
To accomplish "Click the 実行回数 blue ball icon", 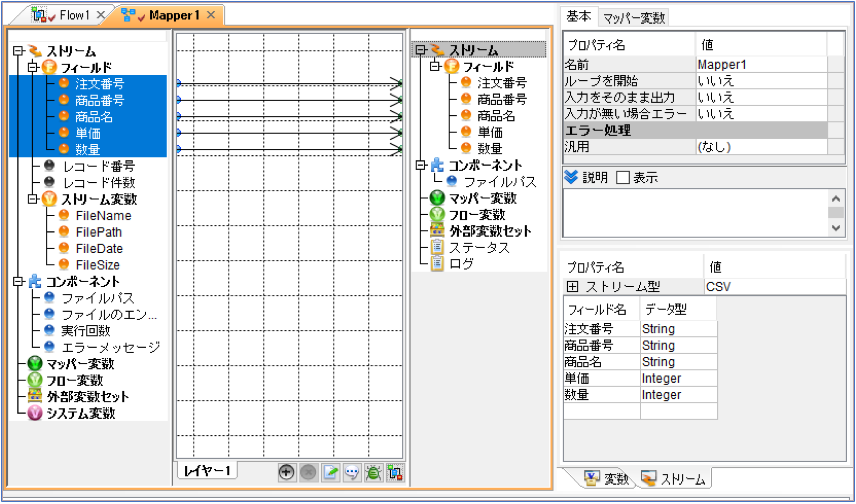I will (x=49, y=330).
